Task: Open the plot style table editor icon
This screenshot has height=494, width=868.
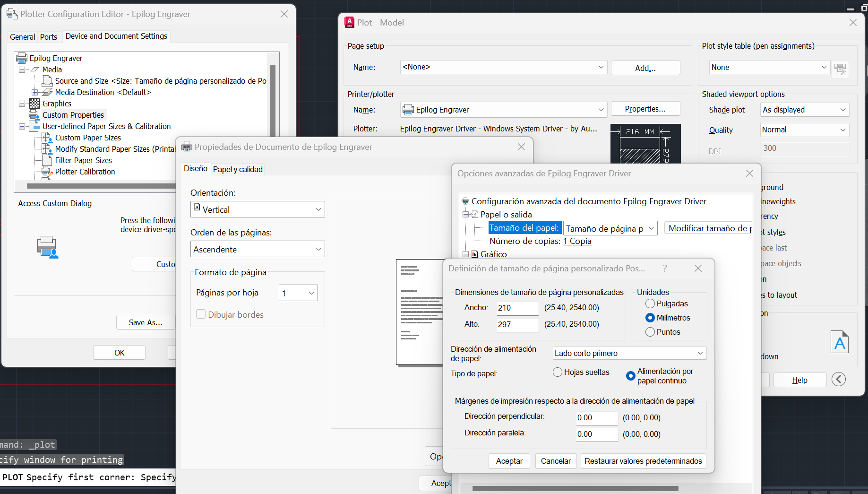Action: 840,69
